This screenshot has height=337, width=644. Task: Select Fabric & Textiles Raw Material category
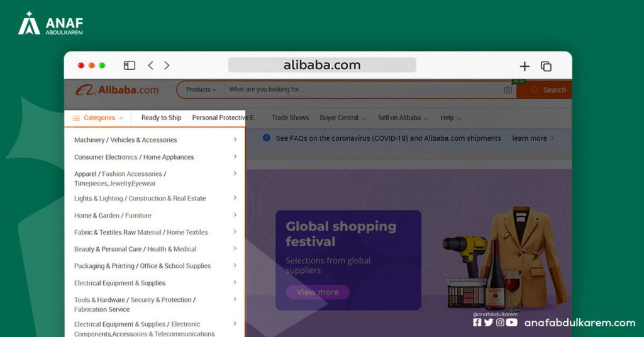pyautogui.click(x=141, y=233)
